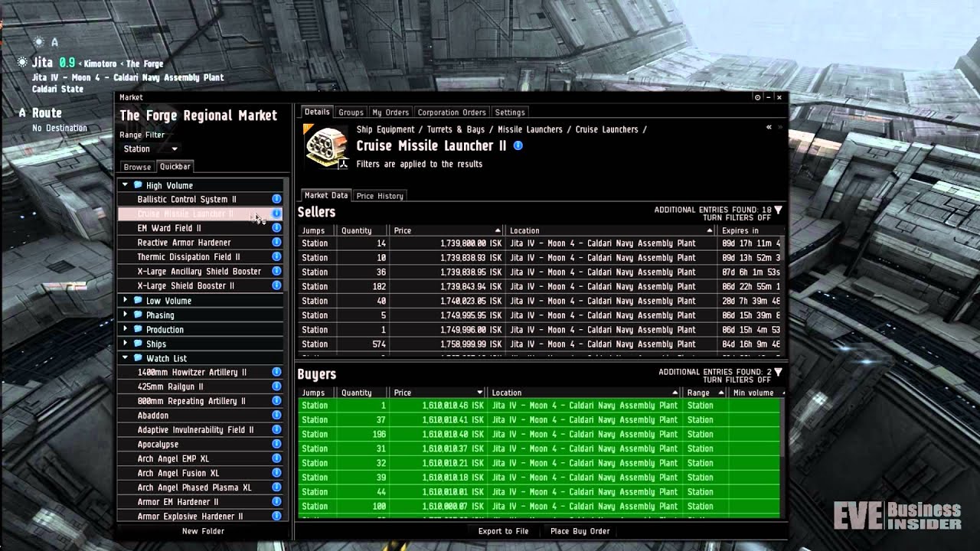Sort Buyers by Min volume column

756,393
